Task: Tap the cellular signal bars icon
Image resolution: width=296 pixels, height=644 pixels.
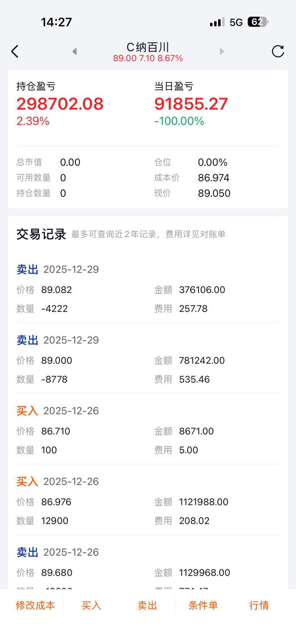Action: [217, 22]
